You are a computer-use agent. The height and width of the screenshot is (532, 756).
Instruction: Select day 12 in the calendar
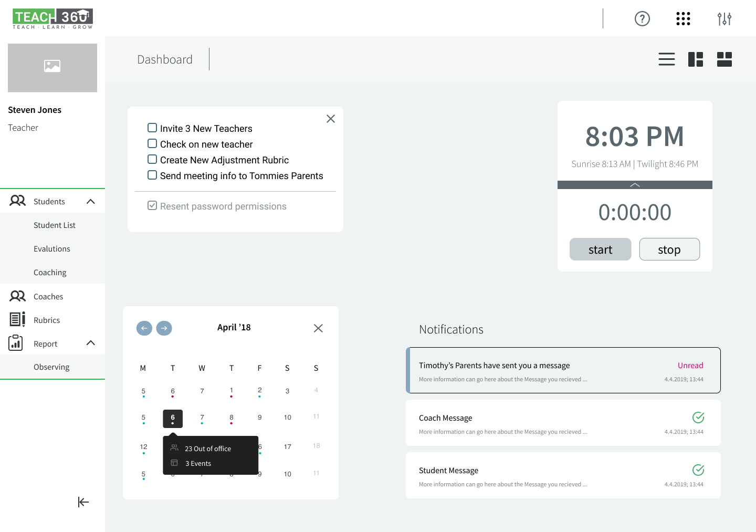point(144,446)
